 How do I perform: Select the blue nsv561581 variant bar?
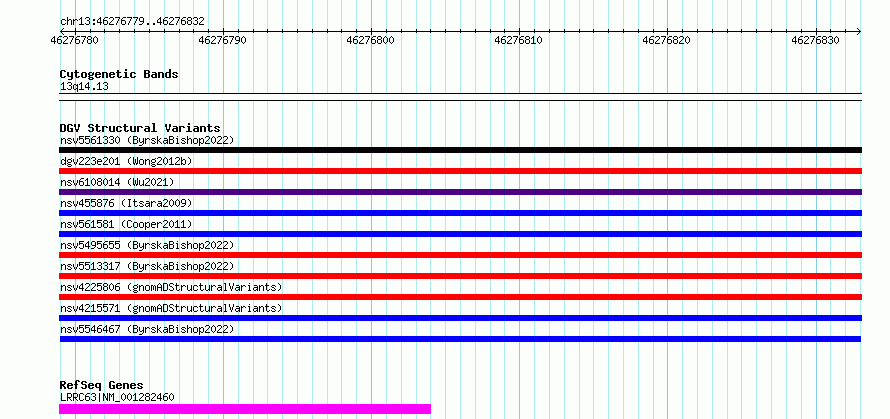click(460, 234)
